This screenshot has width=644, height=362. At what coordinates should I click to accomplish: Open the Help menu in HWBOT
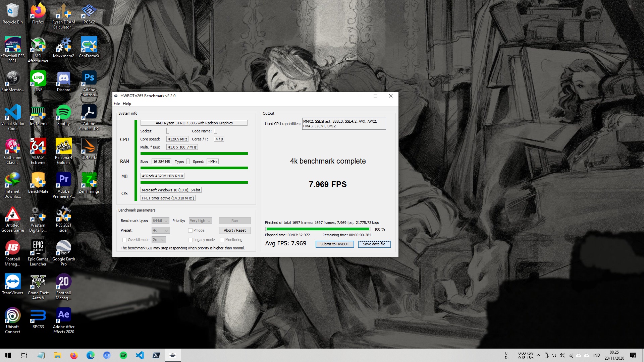pyautogui.click(x=127, y=104)
